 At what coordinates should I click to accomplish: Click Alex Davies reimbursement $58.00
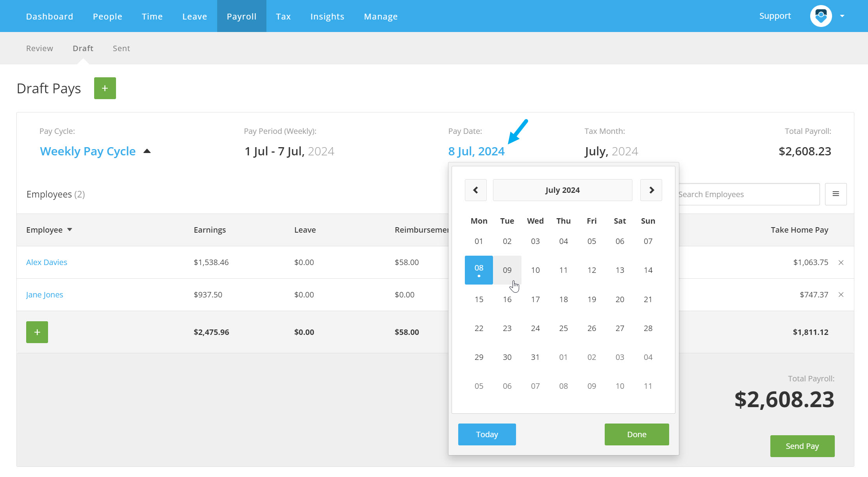pos(407,262)
